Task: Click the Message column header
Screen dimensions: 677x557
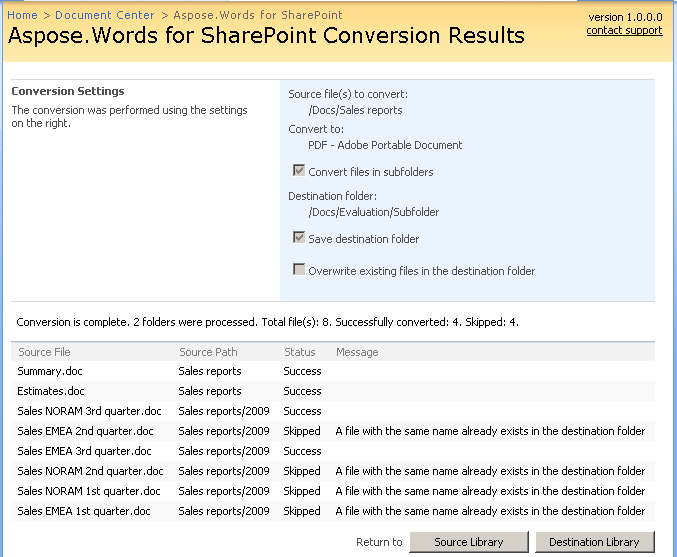Action: tap(357, 352)
